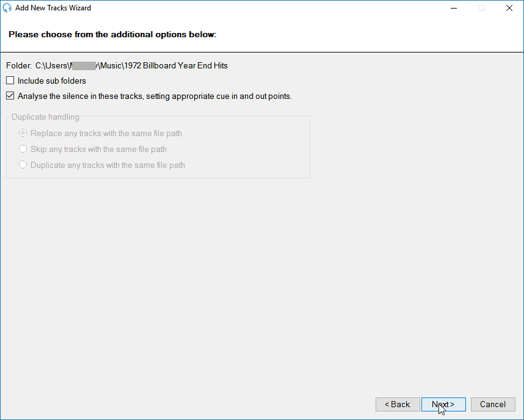Close the wizard with the X button
524x420 pixels.
509,8
